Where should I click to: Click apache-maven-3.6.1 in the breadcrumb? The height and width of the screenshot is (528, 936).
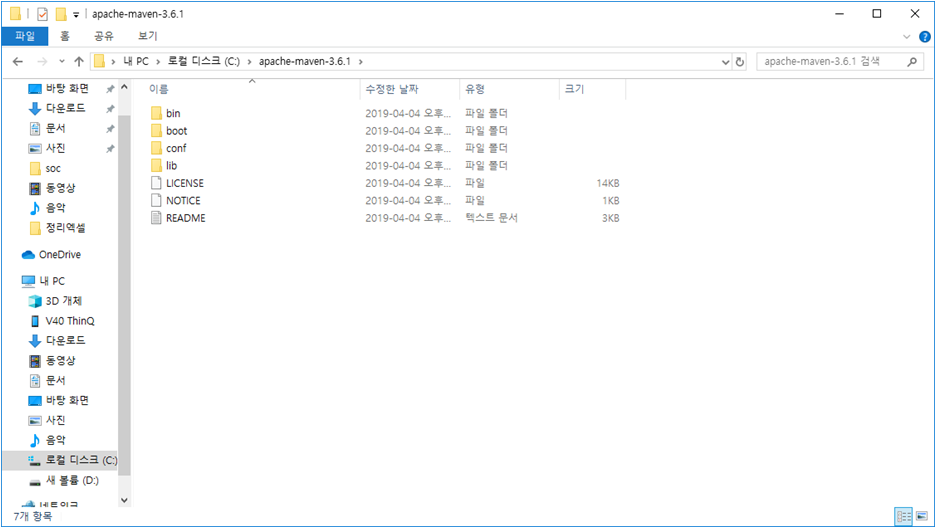click(x=305, y=61)
